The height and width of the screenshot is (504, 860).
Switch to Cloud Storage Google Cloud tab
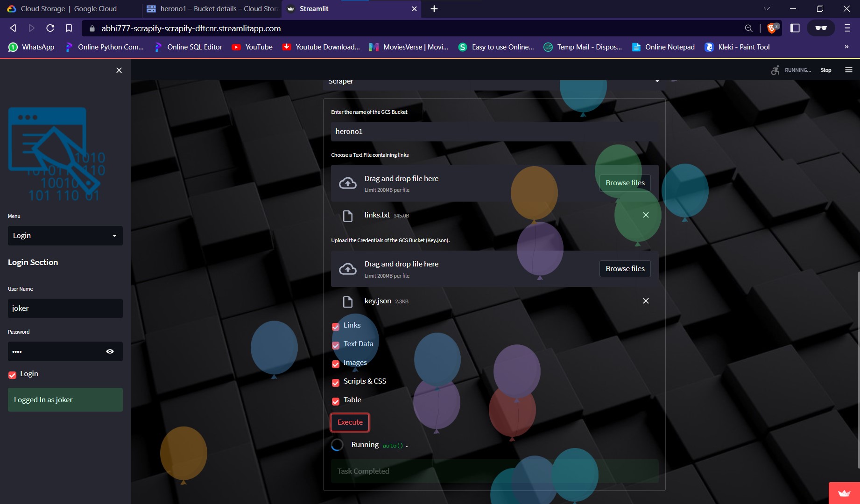[70, 9]
